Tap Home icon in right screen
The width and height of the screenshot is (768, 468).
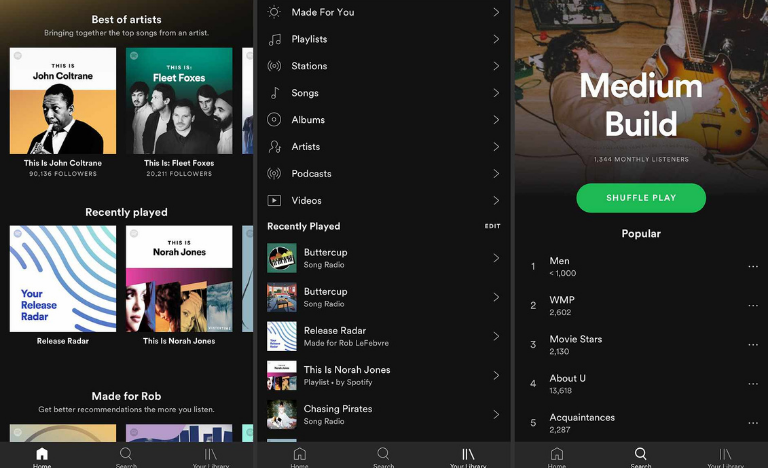557,454
